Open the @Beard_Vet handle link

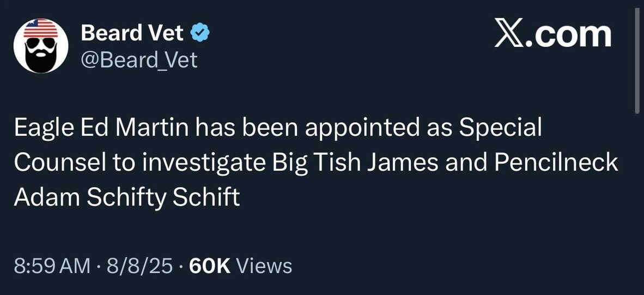point(138,60)
